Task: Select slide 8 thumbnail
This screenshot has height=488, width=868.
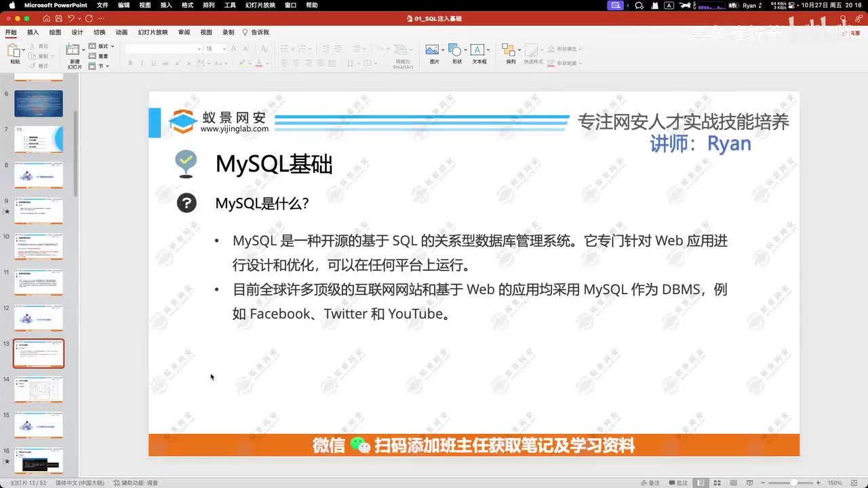Action: (x=39, y=175)
